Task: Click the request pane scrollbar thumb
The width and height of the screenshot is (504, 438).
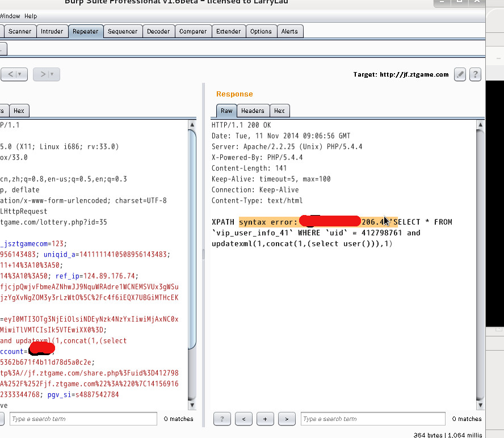Action: pyautogui.click(x=192, y=239)
